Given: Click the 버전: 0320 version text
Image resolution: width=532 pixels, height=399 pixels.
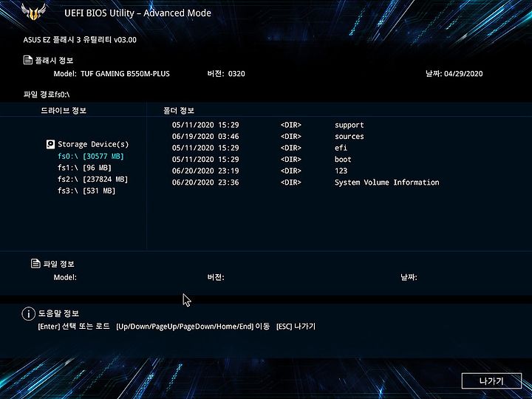Looking at the screenshot, I should pyautogui.click(x=226, y=74).
